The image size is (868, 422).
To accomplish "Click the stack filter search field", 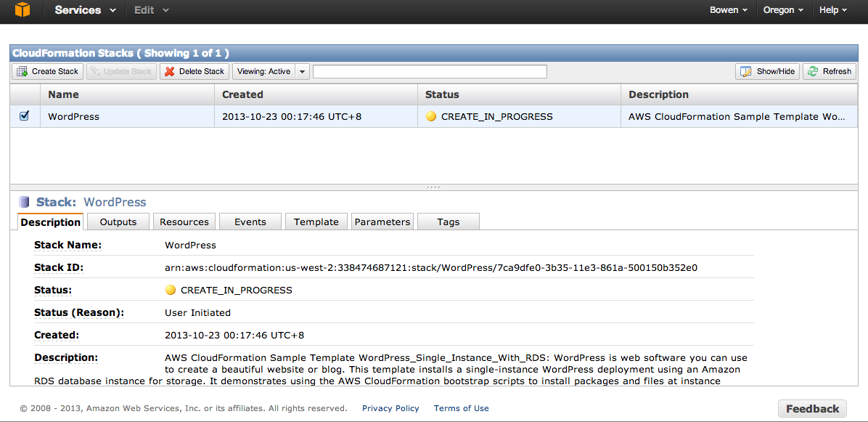I will tap(430, 71).
